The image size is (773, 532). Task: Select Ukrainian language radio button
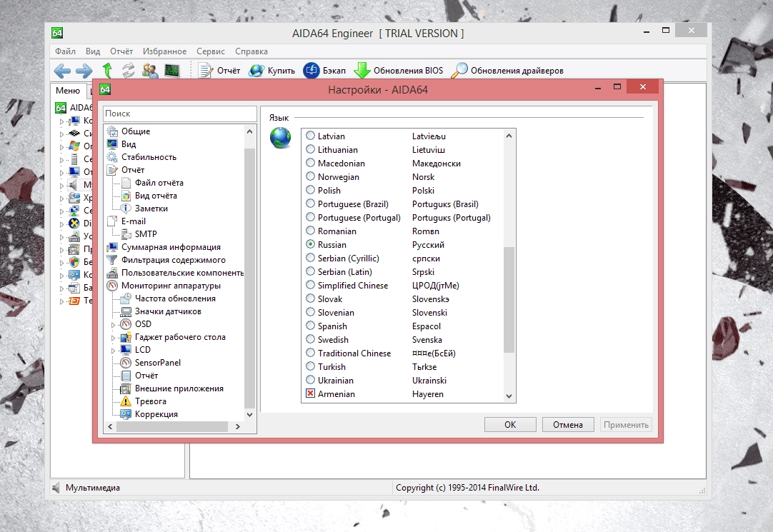(310, 380)
